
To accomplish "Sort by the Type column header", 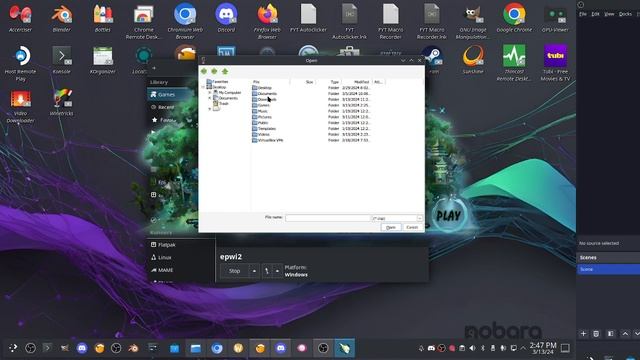I will (x=329, y=82).
